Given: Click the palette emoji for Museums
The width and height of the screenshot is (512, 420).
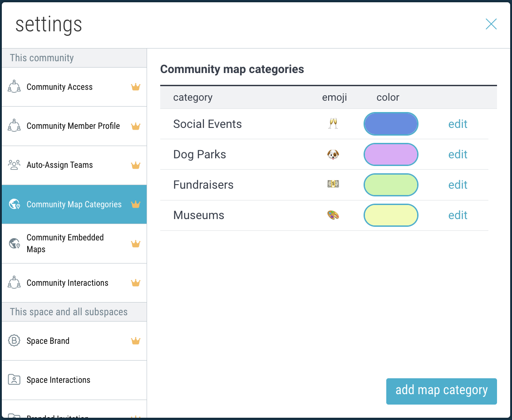Looking at the screenshot, I should coord(333,215).
